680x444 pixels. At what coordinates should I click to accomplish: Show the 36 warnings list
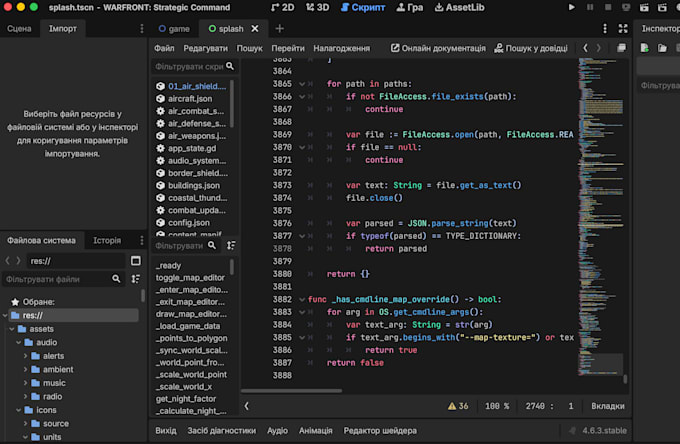tap(458, 406)
